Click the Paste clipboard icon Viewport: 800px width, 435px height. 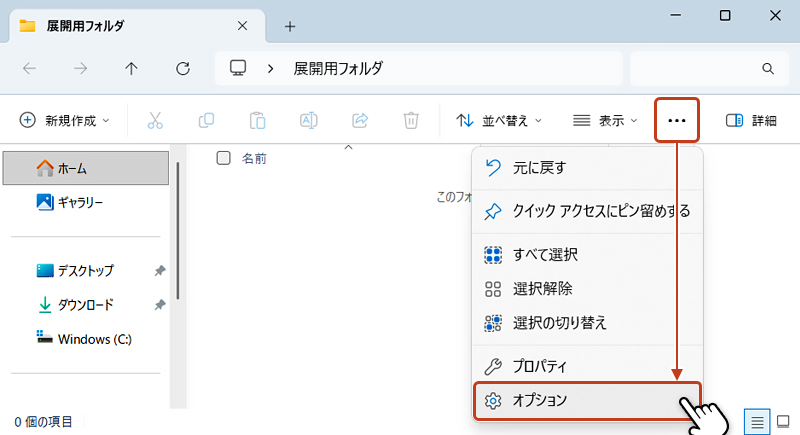pyautogui.click(x=257, y=120)
